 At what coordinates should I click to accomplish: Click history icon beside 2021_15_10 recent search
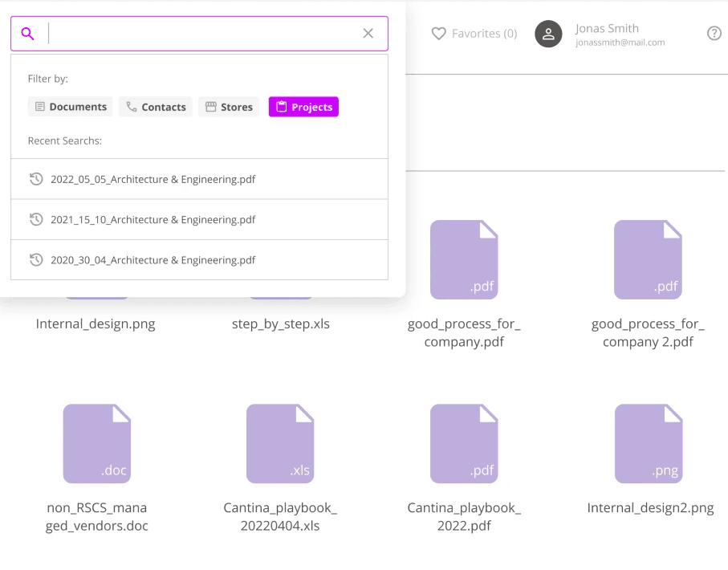coord(36,219)
